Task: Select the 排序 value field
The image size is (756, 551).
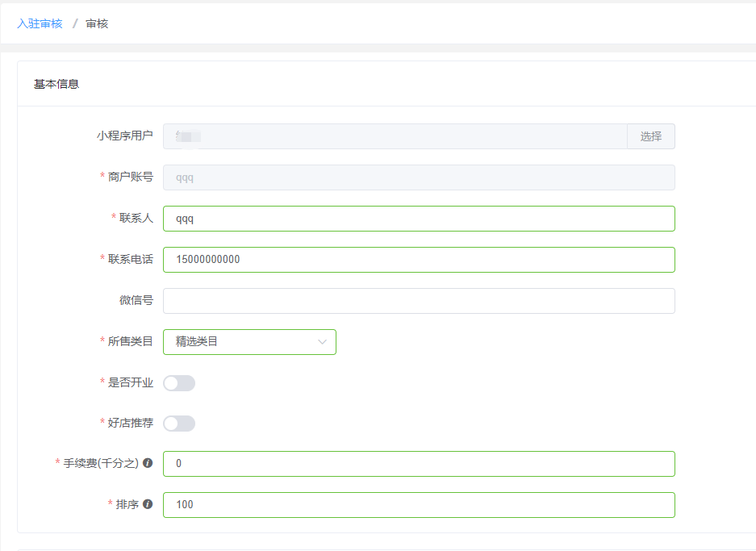Action: coord(419,505)
